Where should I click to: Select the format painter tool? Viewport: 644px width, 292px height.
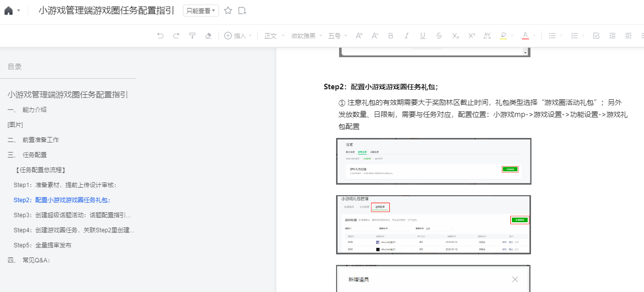(192, 36)
